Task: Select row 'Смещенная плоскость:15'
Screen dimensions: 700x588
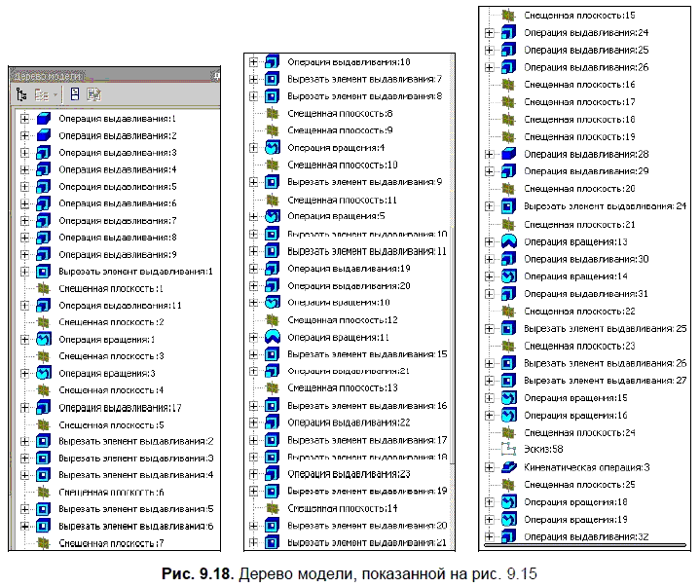Action: pos(579,16)
